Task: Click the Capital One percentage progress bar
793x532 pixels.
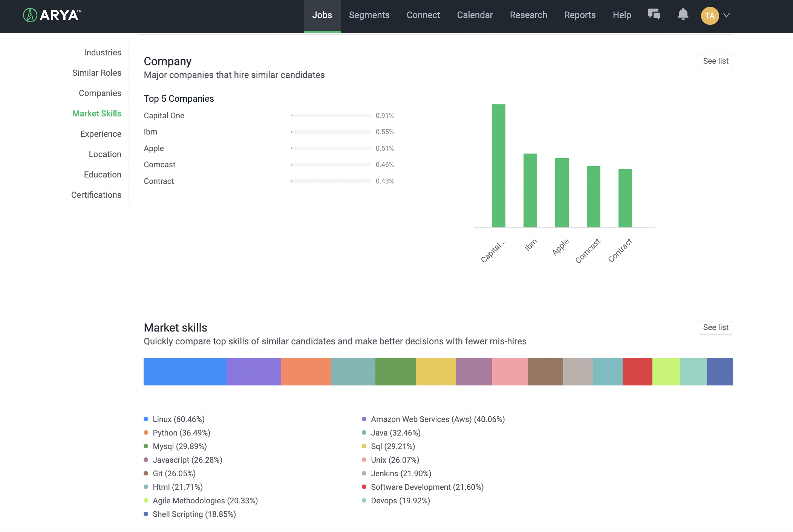Action: pos(331,116)
